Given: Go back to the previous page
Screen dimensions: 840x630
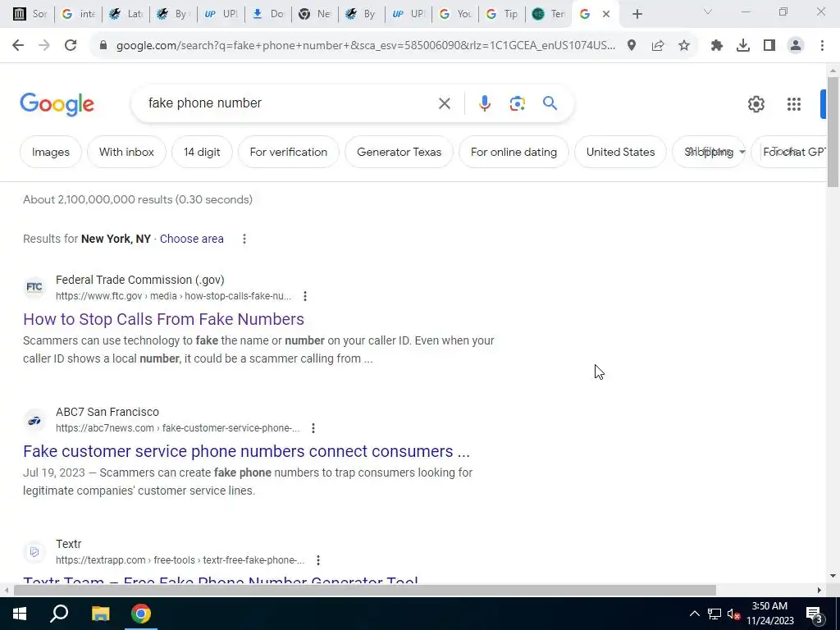Looking at the screenshot, I should [x=18, y=46].
